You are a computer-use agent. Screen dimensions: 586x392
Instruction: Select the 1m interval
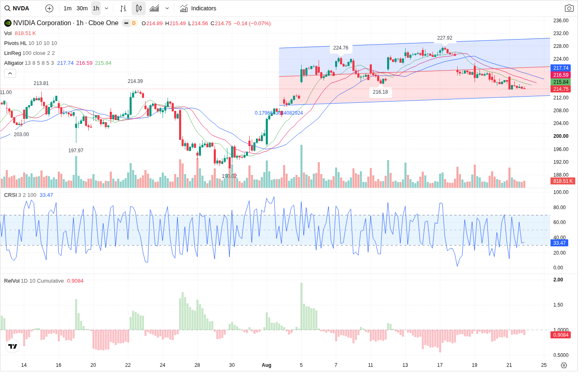pos(68,8)
